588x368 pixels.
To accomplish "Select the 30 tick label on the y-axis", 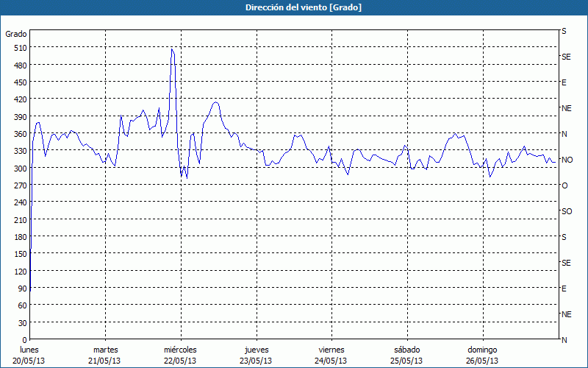I will (x=21, y=323).
